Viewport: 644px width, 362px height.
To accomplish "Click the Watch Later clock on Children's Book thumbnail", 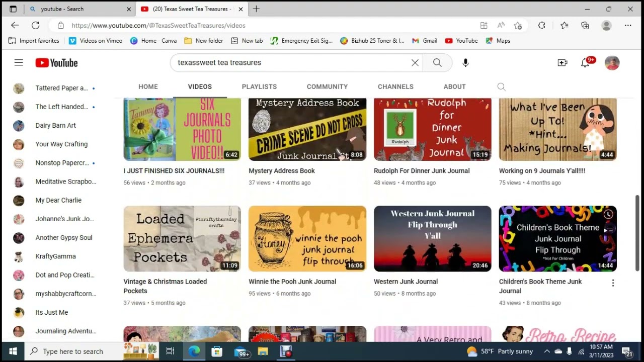I will pos(608,215).
